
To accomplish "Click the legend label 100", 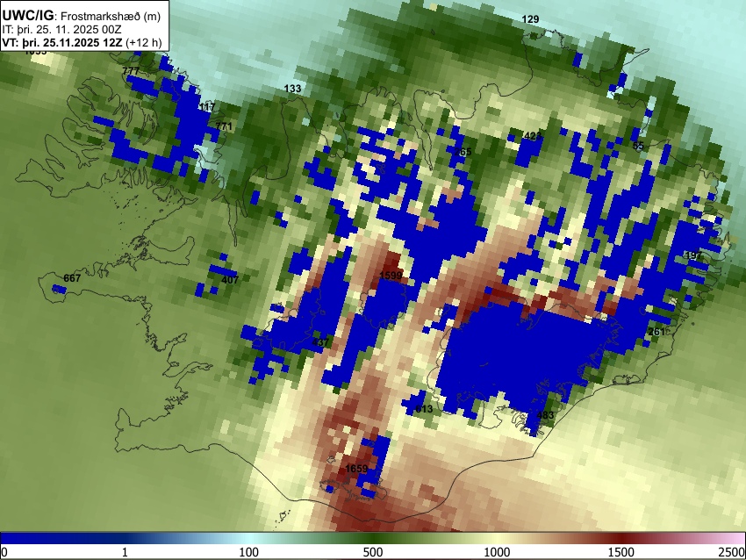I will 249,552.
